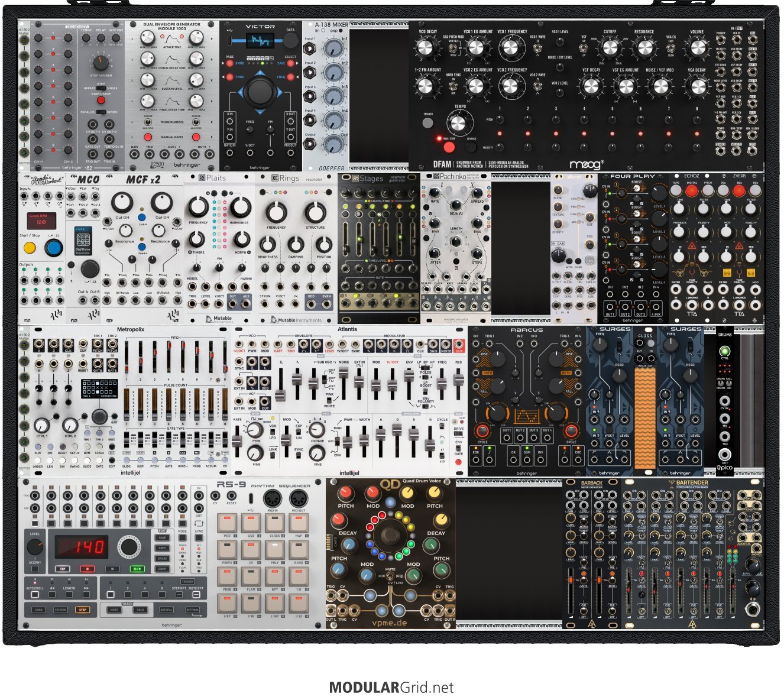Click the RS-9 MIDI OUT socket
784x700 pixels.
(299, 498)
